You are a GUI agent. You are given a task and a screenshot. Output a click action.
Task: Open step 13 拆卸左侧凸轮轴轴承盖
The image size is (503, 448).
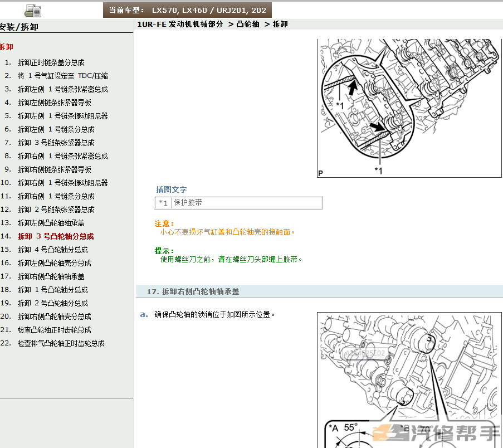[51, 223]
